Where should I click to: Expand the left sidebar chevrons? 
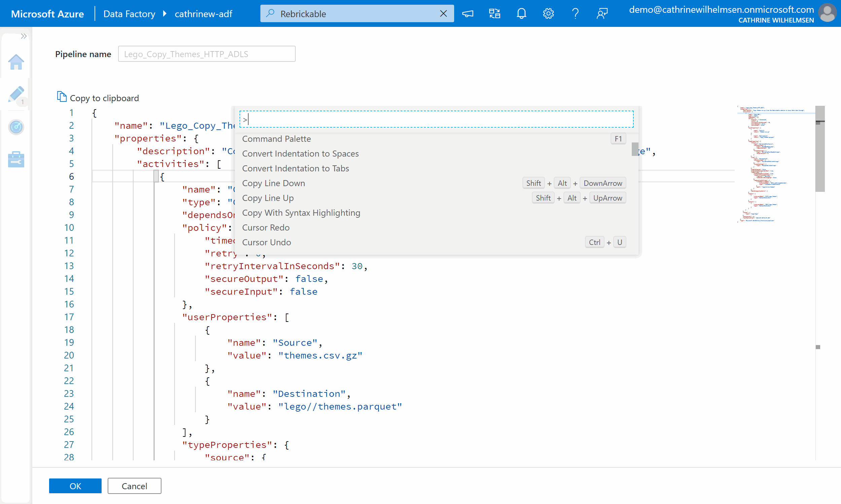24,36
